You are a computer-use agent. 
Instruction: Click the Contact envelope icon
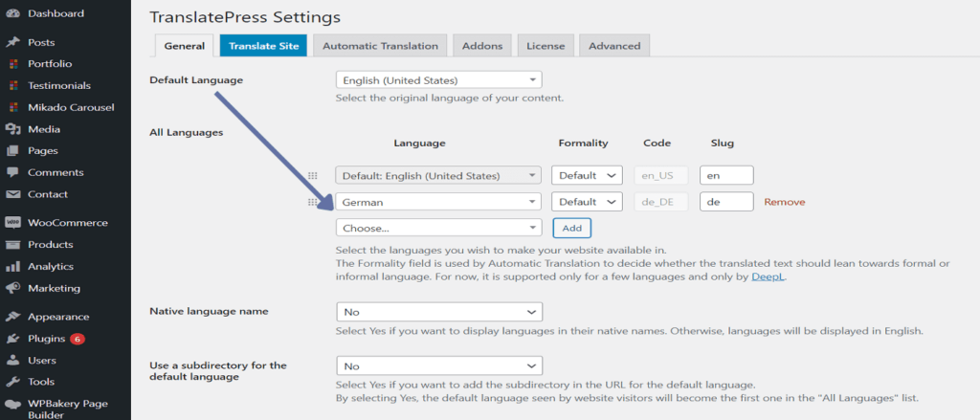pyautogui.click(x=12, y=194)
